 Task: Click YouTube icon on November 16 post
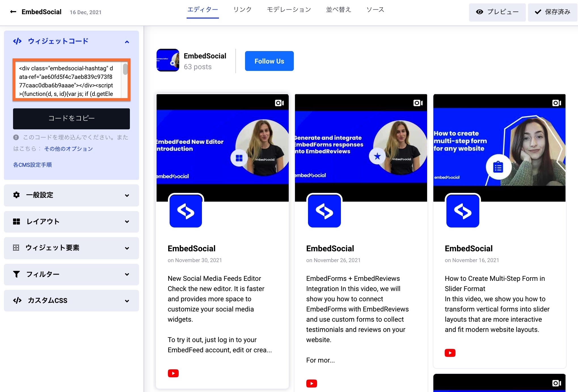click(x=450, y=353)
